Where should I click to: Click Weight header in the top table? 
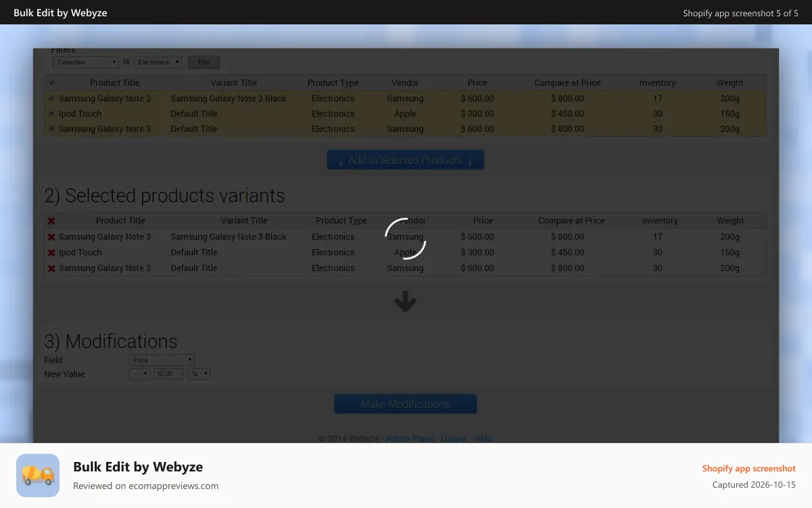click(730, 83)
